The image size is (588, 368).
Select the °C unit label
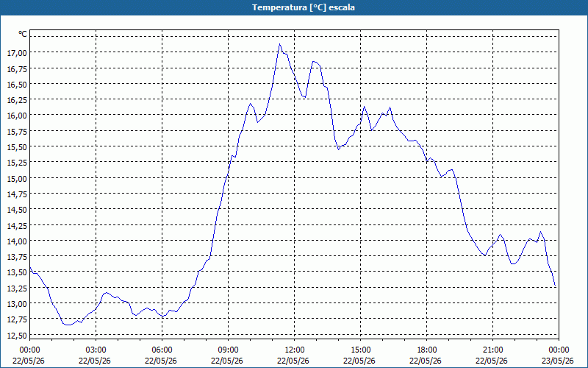pyautogui.click(x=23, y=34)
